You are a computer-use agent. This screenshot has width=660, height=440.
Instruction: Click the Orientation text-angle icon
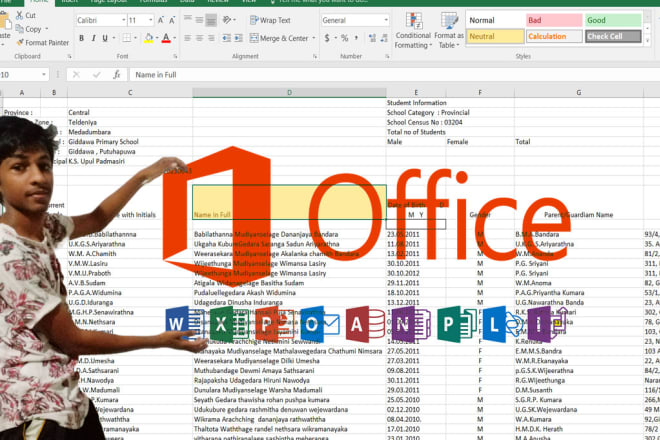point(227,19)
